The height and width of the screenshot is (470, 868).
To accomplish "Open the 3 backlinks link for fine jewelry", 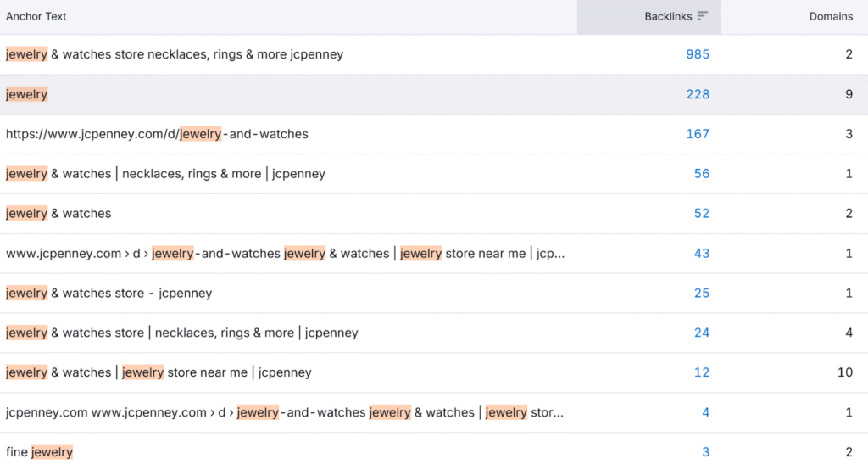I will (x=705, y=452).
